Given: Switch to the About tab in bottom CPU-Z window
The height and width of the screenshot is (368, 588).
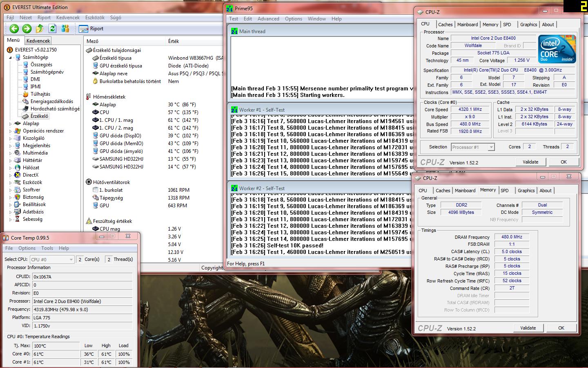Looking at the screenshot, I should (x=546, y=191).
